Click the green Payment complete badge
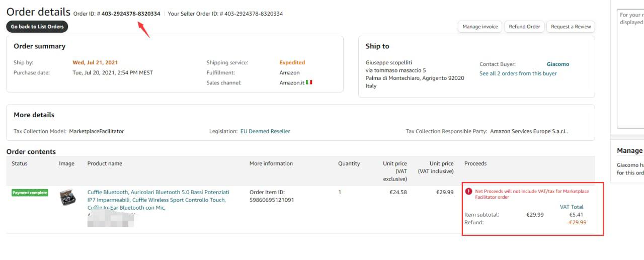This screenshot has width=644, height=260. click(30, 193)
